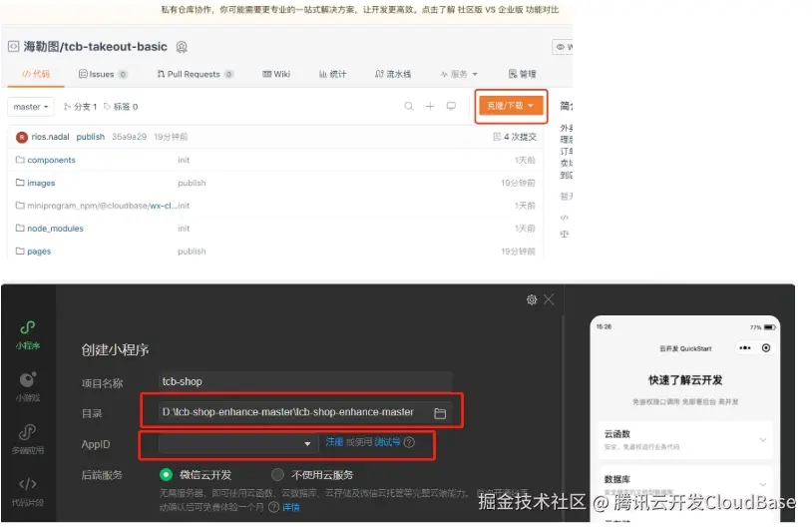Click the 分支 1 link

pyautogui.click(x=80, y=107)
